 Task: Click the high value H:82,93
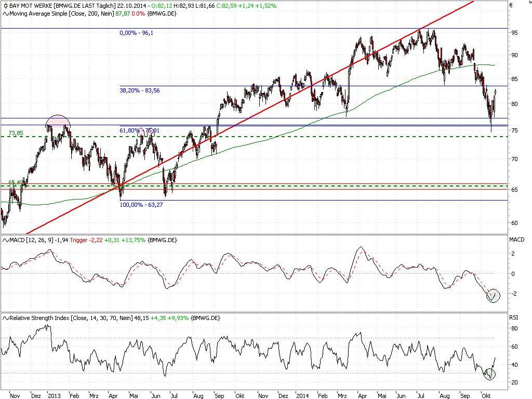184,6
